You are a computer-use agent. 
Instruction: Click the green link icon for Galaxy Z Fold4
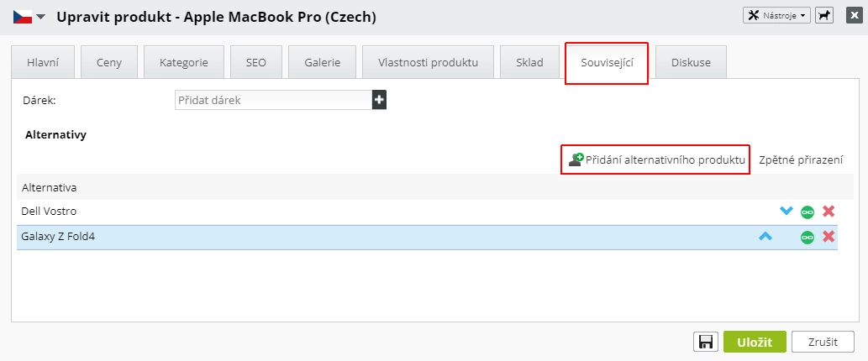808,238
